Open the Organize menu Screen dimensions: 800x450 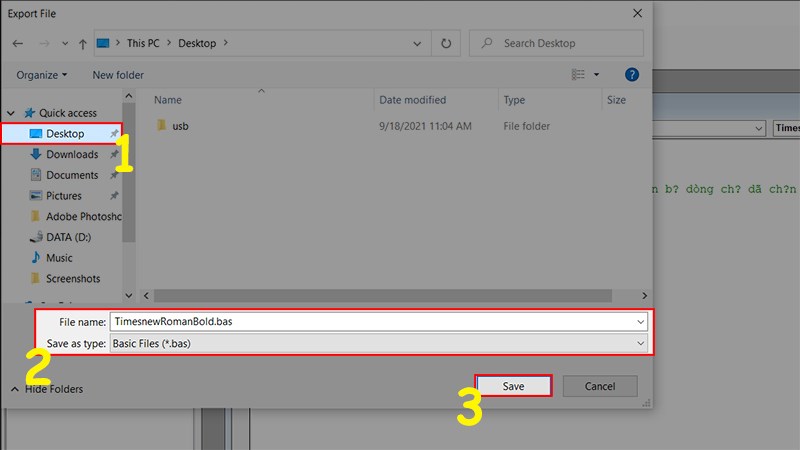(x=42, y=75)
